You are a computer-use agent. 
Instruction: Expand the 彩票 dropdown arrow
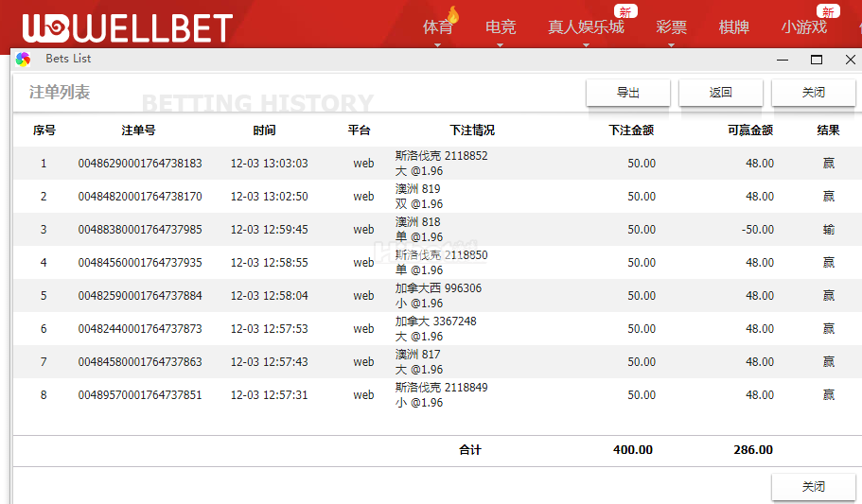[671, 43]
